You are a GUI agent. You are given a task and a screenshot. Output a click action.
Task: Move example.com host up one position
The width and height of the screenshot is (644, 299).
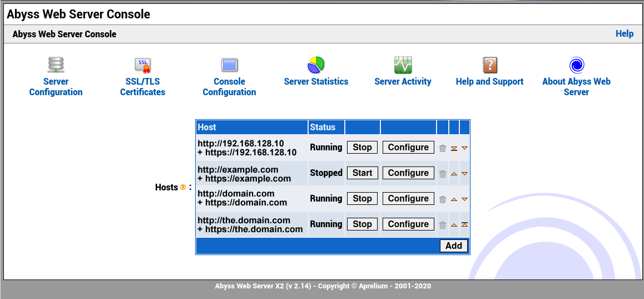(454, 174)
